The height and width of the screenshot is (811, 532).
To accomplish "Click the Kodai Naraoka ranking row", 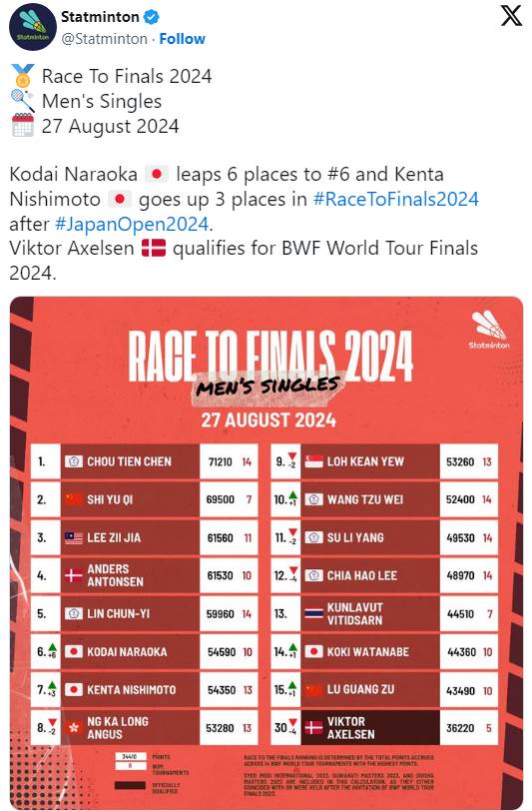I will [x=145, y=651].
